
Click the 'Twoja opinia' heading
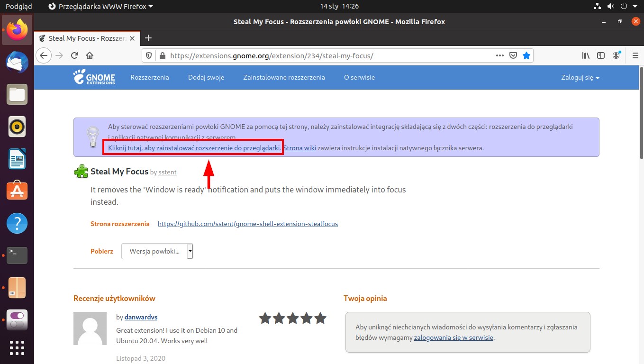[x=365, y=299]
